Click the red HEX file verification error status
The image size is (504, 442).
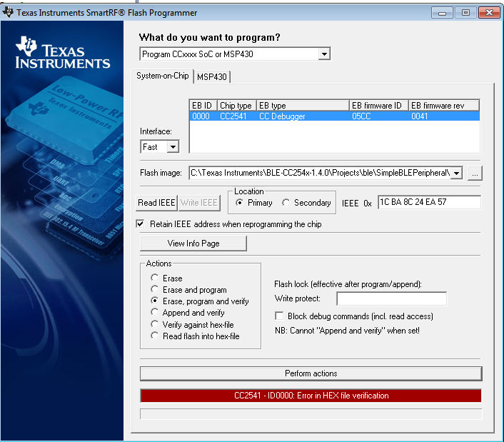(x=311, y=396)
